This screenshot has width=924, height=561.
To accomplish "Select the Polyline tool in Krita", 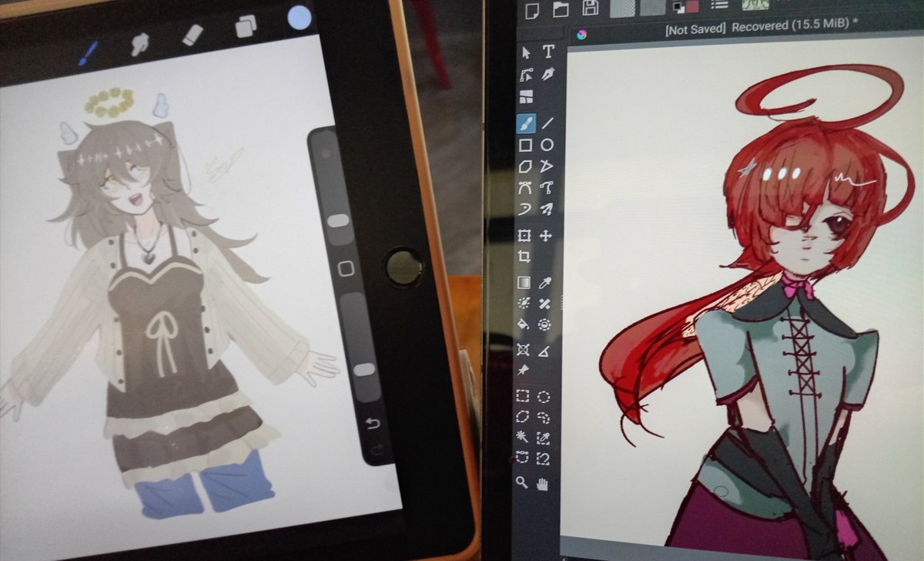I will pyautogui.click(x=547, y=166).
